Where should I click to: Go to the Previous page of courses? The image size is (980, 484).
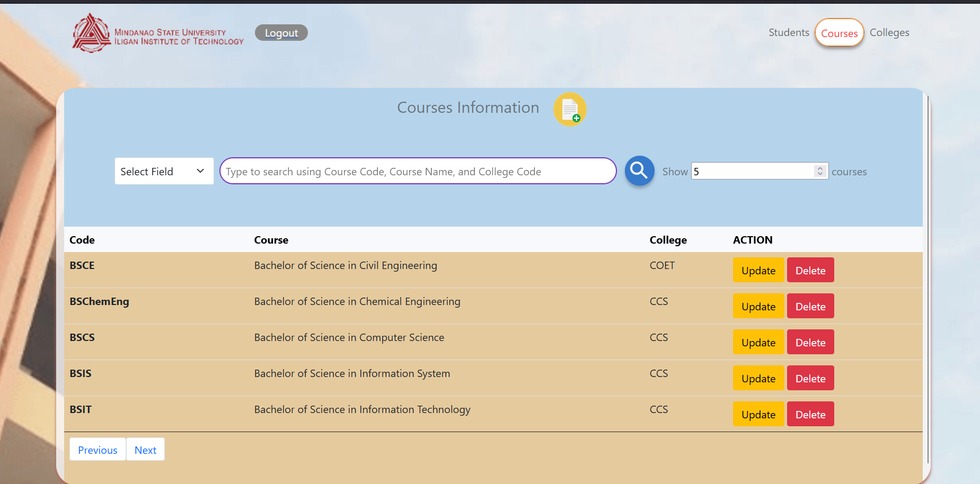coord(98,449)
